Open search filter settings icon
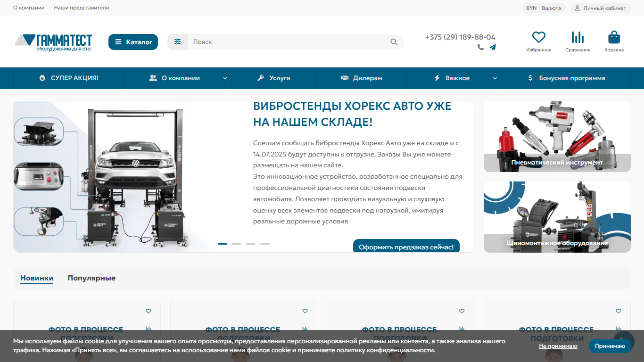Viewport: 644px width, 362px height. [x=177, y=41]
